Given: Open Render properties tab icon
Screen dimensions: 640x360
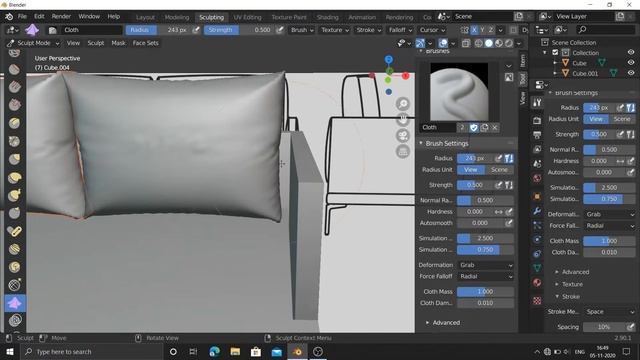Looking at the screenshot, I should coord(537,120).
